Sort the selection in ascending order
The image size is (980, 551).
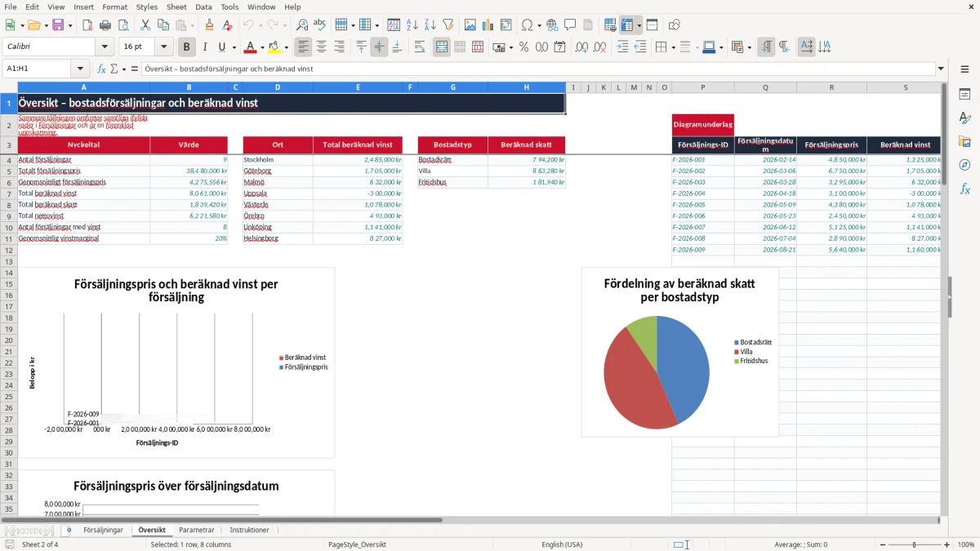(412, 25)
